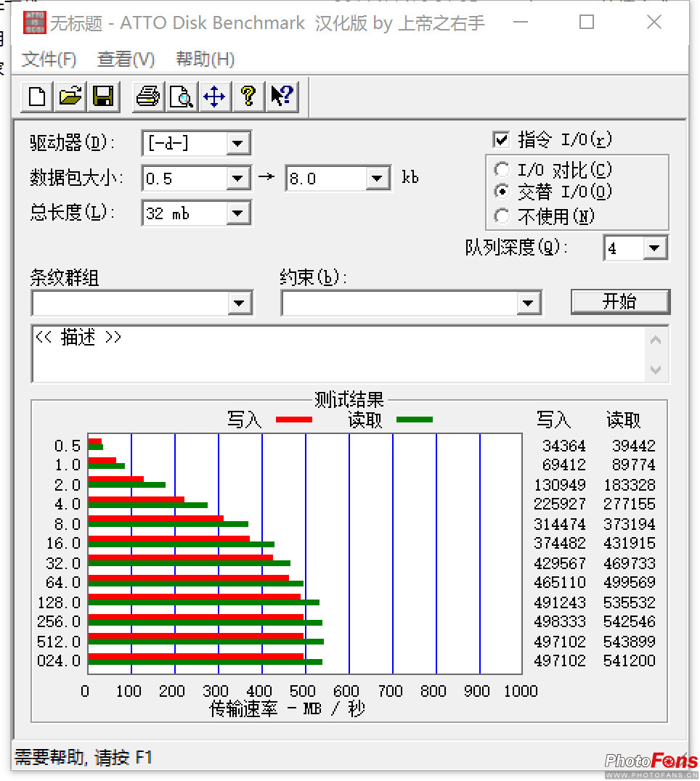
Task: Click the New benchmark file icon
Action: click(x=36, y=97)
